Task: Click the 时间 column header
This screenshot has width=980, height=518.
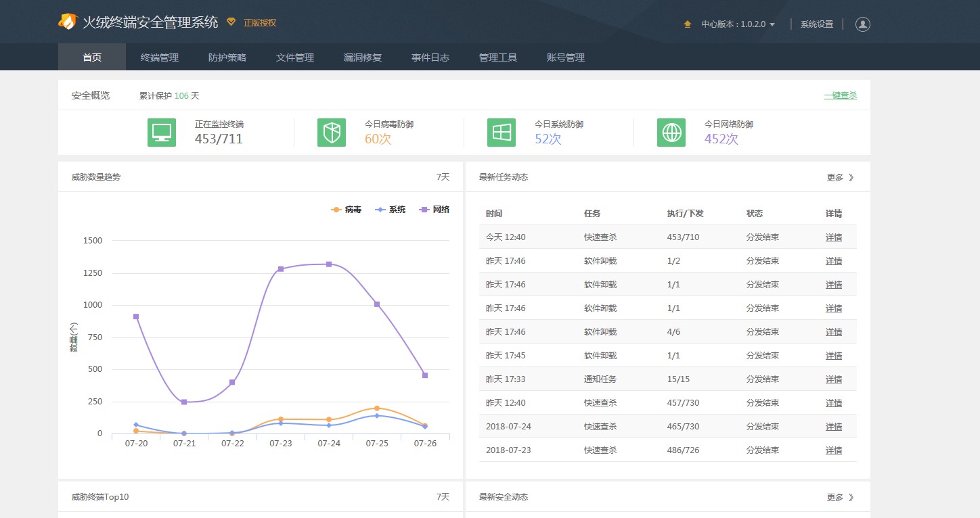Action: [x=494, y=214]
